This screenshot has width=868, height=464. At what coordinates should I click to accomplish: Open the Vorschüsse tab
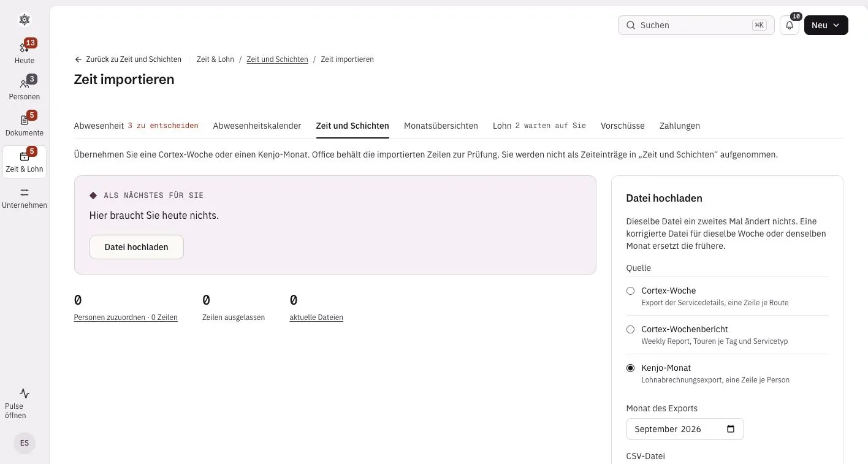(x=622, y=126)
